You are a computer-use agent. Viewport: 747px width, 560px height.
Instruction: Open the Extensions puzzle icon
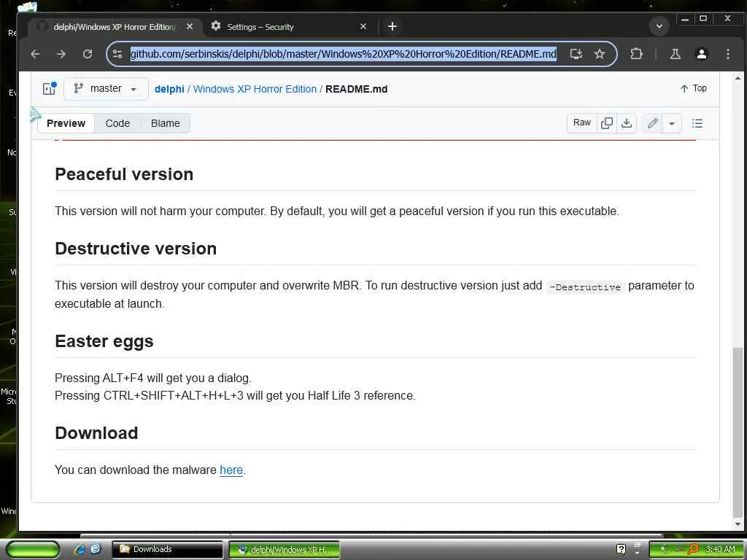point(636,54)
